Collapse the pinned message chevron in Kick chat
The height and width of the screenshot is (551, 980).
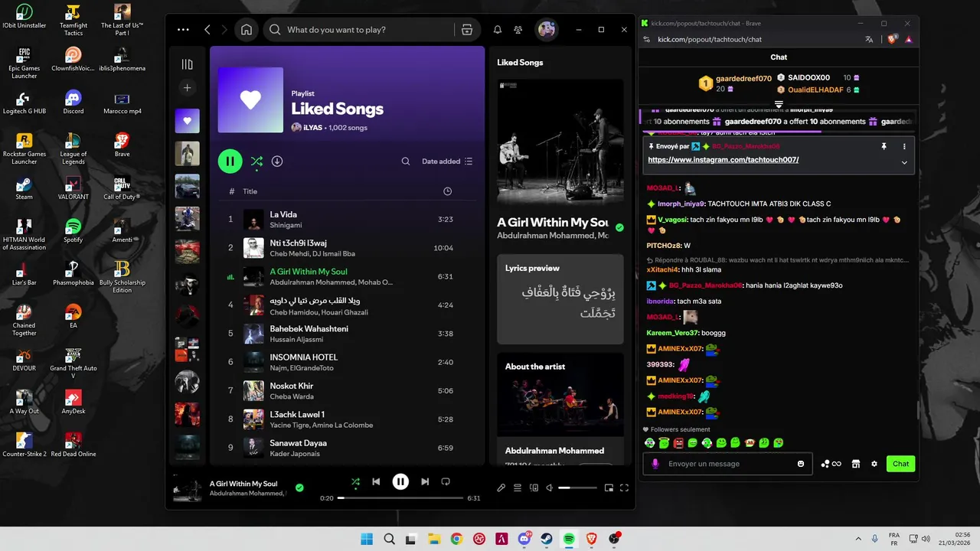[x=904, y=162]
